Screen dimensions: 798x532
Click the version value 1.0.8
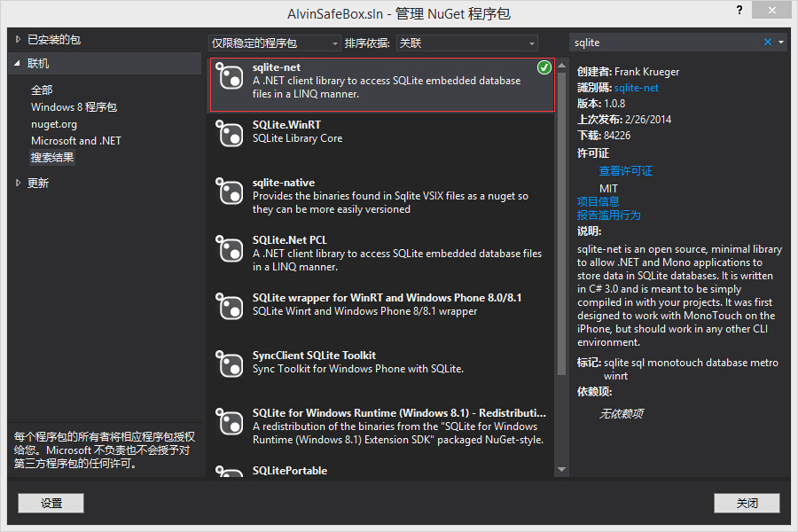[614, 104]
